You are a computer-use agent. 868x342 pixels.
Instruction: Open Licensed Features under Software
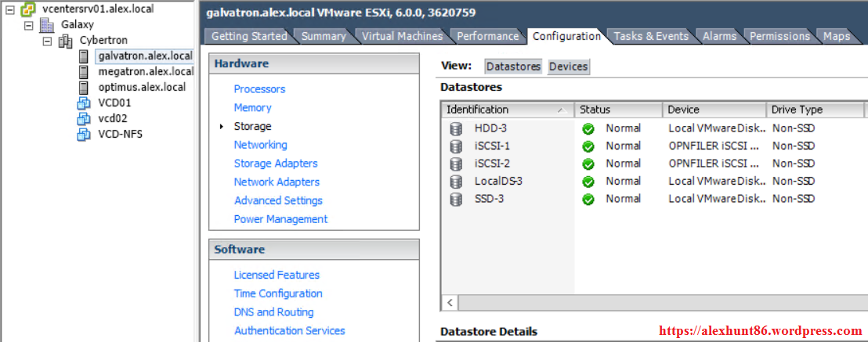click(x=277, y=275)
